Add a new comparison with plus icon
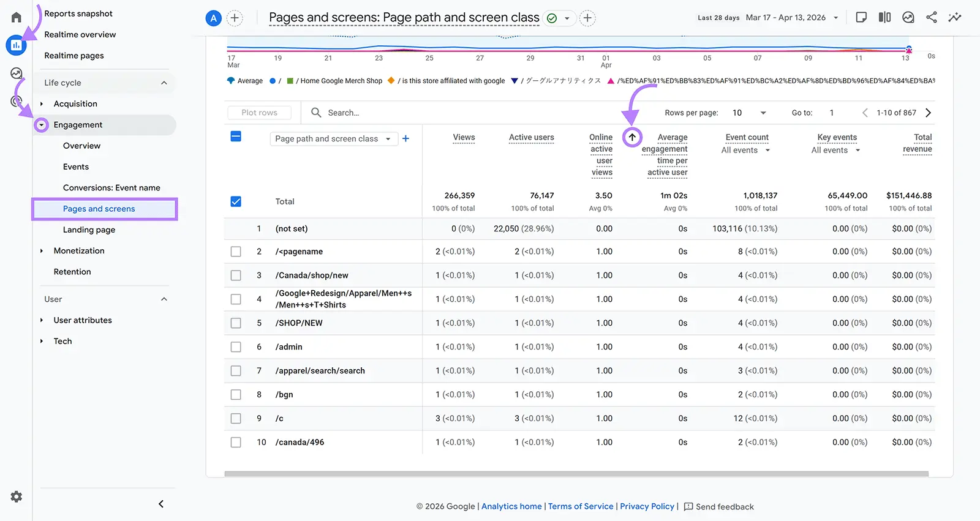 click(235, 18)
